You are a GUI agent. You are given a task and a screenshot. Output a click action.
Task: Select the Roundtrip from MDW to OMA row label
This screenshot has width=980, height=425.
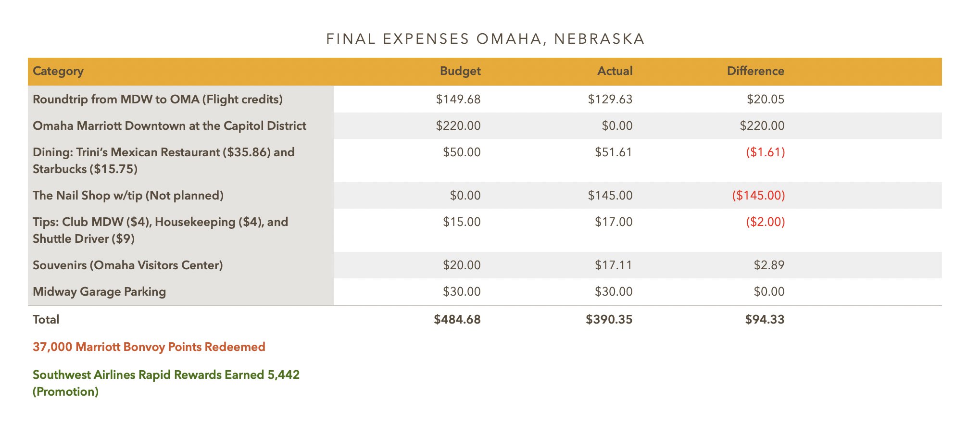pos(158,100)
